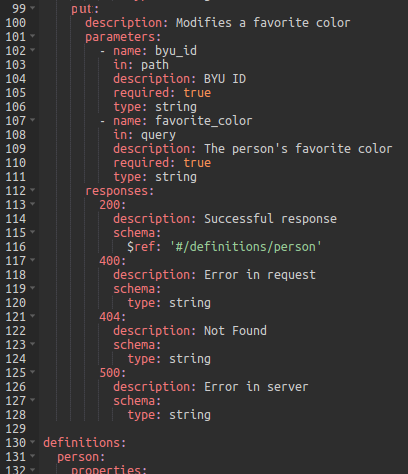408x474 pixels.
Task: Fold the 400 response block
Action: [x=32, y=259]
